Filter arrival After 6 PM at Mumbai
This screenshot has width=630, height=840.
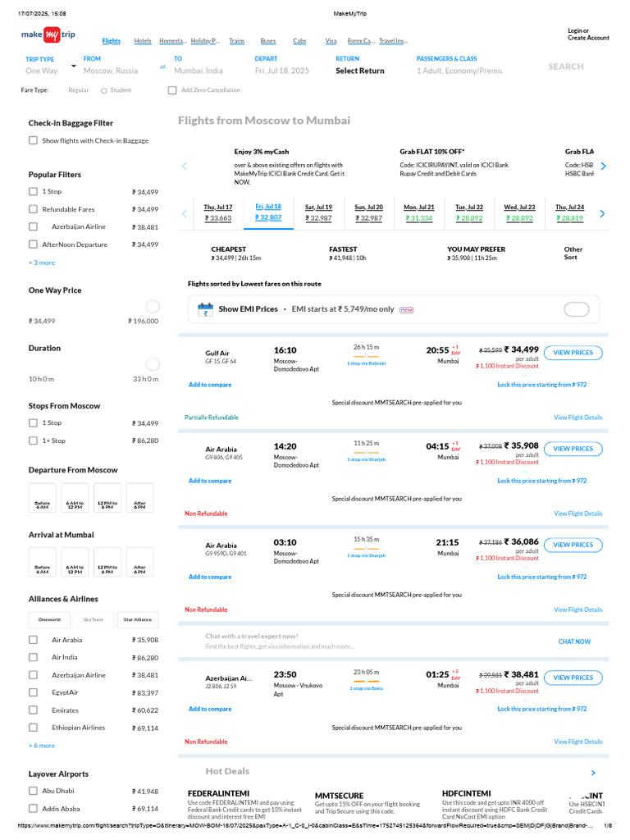point(139,562)
